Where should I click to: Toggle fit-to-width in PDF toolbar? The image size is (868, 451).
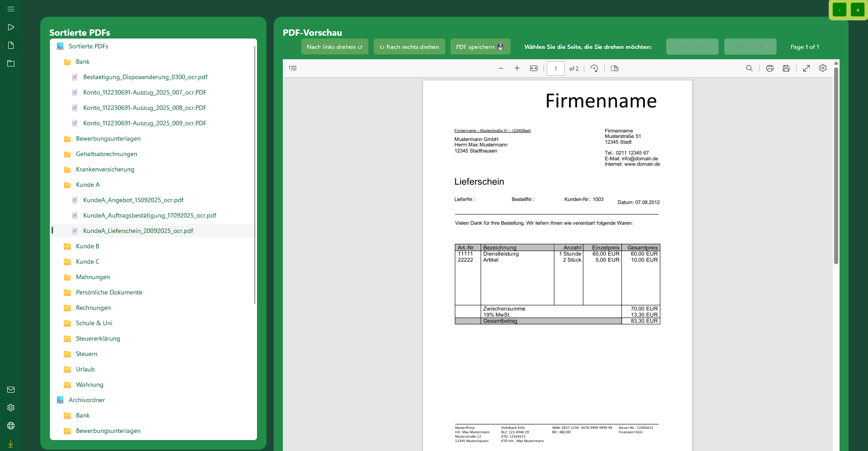(x=534, y=68)
